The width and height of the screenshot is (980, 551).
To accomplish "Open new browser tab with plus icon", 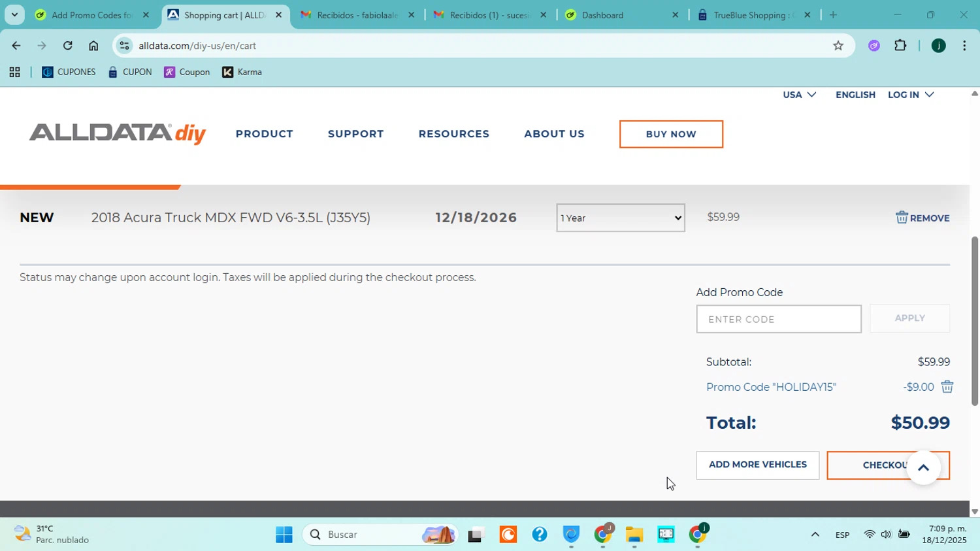I will coord(833,15).
